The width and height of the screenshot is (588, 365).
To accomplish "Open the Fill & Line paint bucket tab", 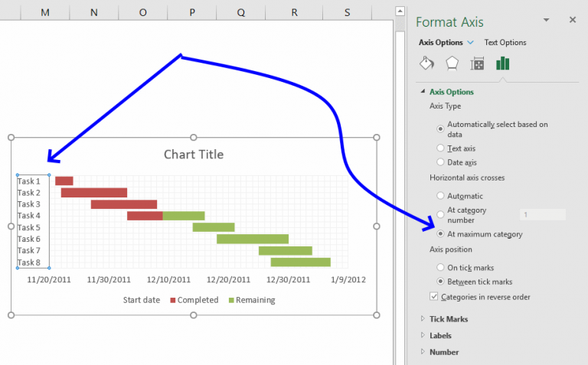I will pyautogui.click(x=426, y=64).
